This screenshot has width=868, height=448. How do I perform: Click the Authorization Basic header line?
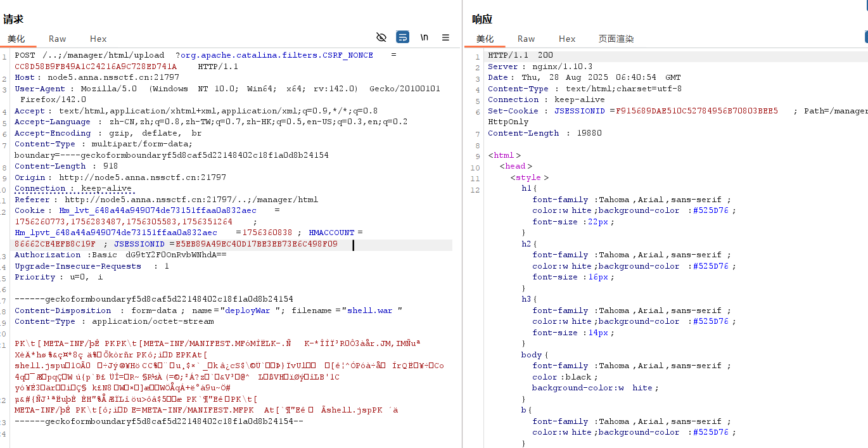(120, 255)
